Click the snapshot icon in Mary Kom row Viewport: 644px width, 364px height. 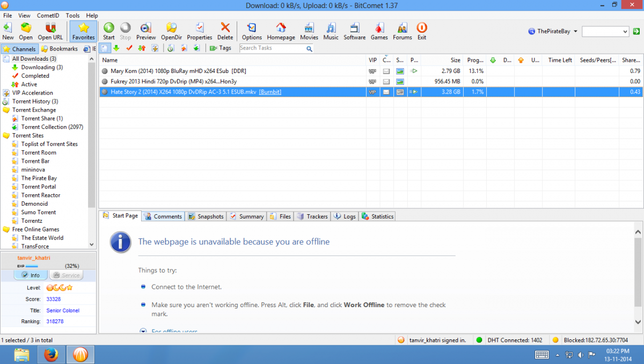(400, 71)
